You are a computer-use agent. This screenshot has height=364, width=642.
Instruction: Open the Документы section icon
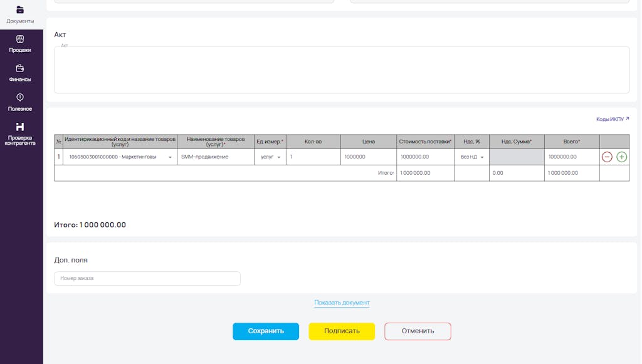(19, 10)
